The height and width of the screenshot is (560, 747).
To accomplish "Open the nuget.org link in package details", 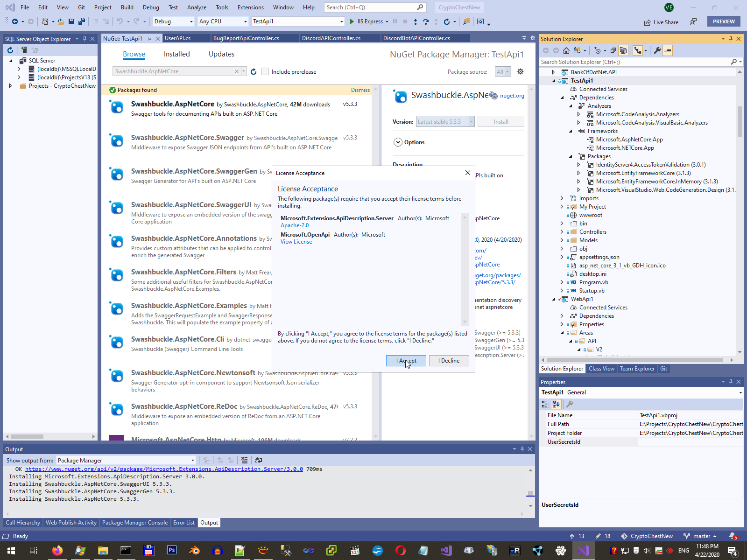I will tap(512, 96).
